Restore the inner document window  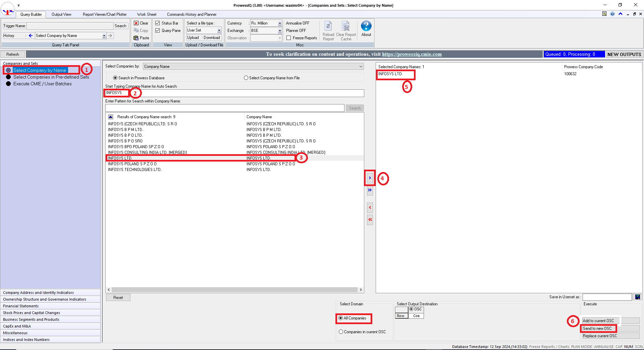click(634, 14)
